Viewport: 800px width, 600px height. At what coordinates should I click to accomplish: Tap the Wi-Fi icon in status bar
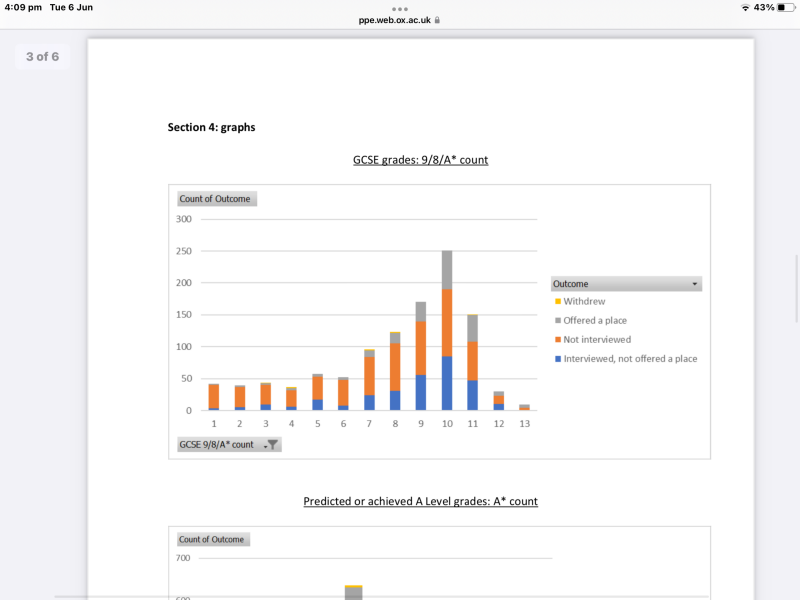(x=745, y=8)
